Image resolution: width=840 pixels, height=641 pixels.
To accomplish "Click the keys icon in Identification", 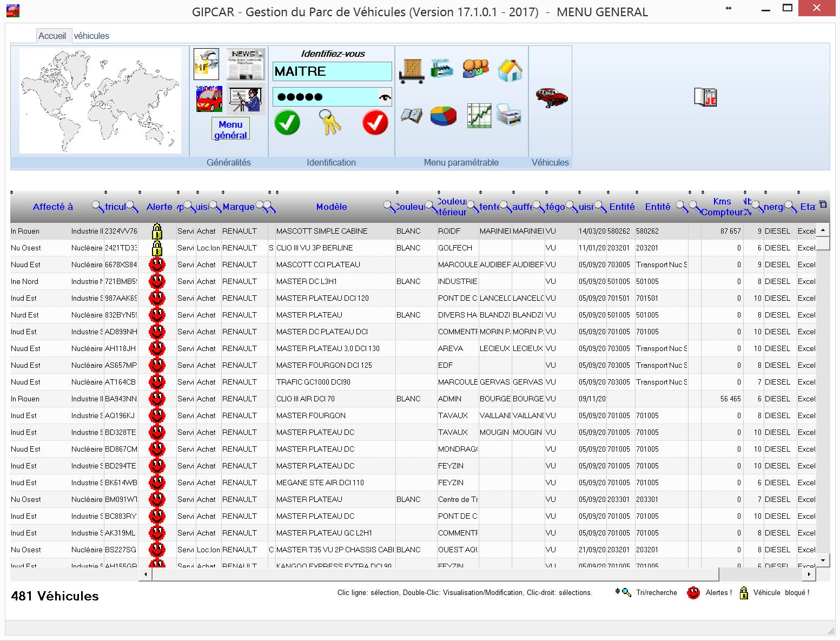I will click(330, 122).
